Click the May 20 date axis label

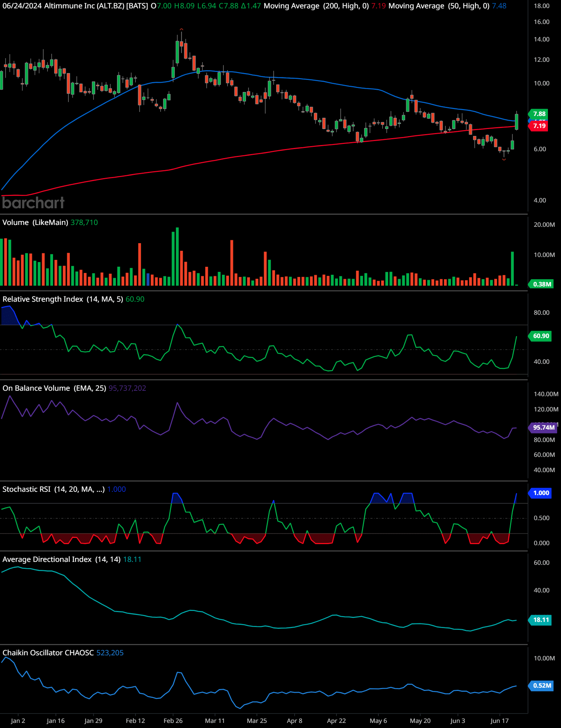point(420,721)
